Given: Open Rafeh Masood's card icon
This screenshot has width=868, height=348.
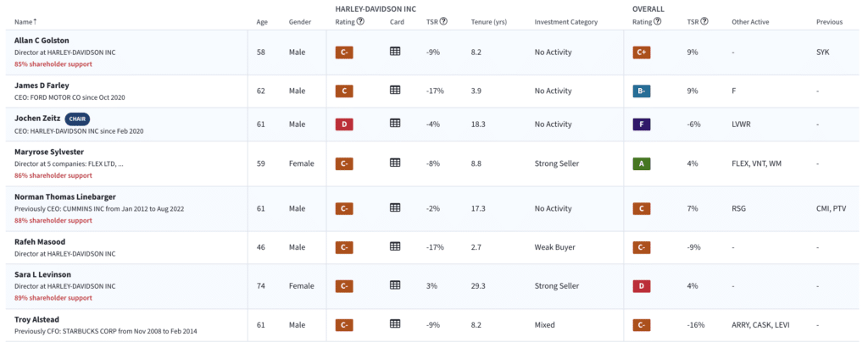Looking at the screenshot, I should 395,246.
